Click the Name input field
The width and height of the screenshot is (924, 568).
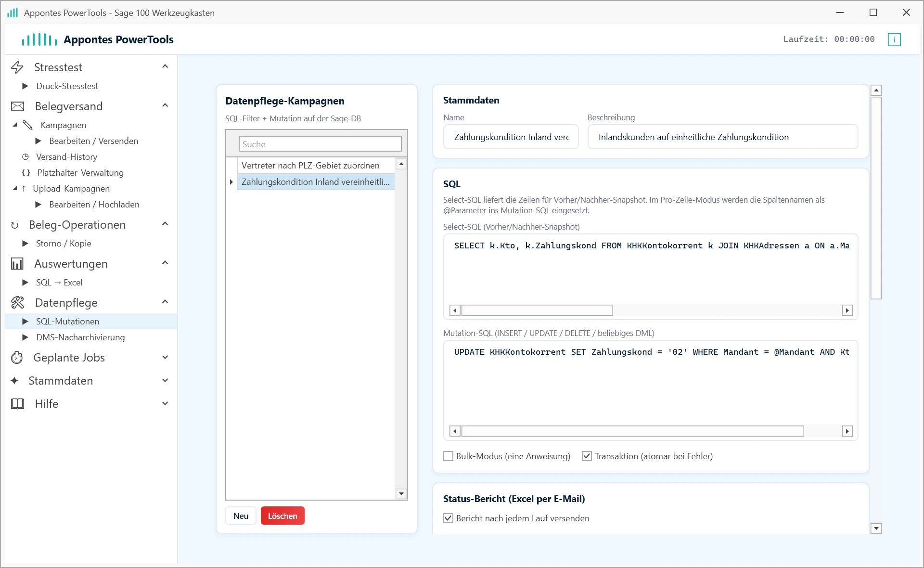511,137
